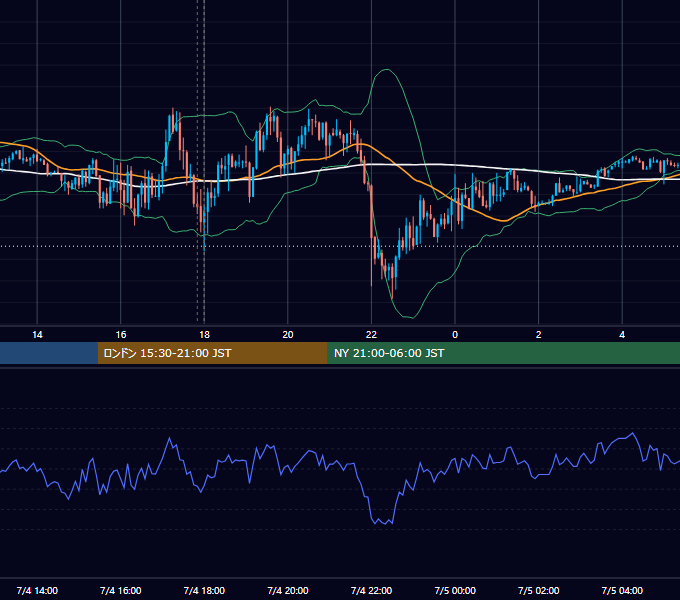Select the ロンドン 15:30-21:00 JST session bar
Image resolution: width=680 pixels, height=600 pixels.
coord(212,353)
